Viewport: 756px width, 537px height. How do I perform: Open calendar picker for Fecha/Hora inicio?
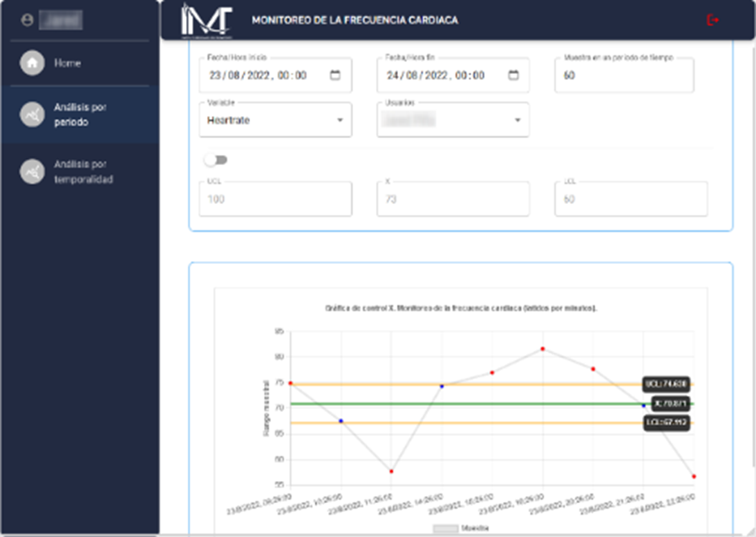[x=335, y=75]
